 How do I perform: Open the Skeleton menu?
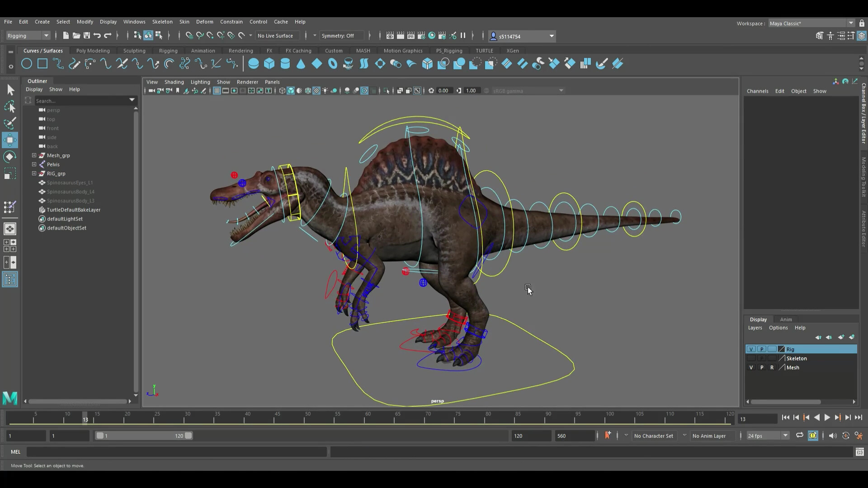[162, 22]
